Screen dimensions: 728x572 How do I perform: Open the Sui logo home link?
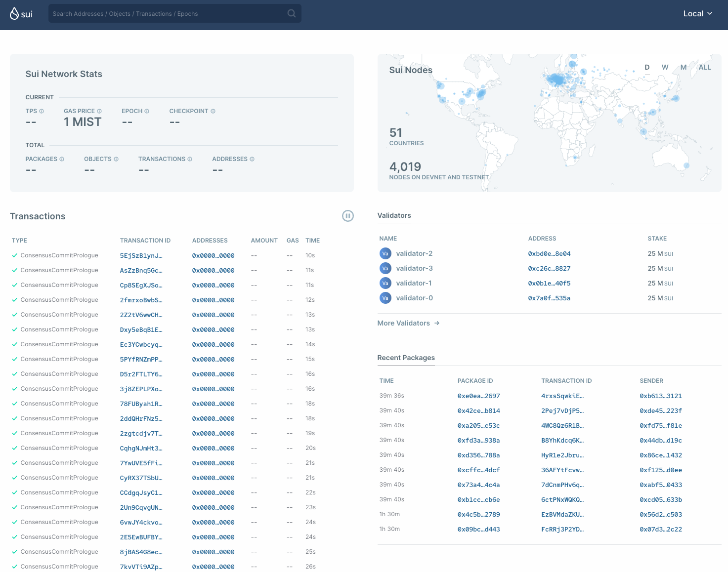pos(21,14)
